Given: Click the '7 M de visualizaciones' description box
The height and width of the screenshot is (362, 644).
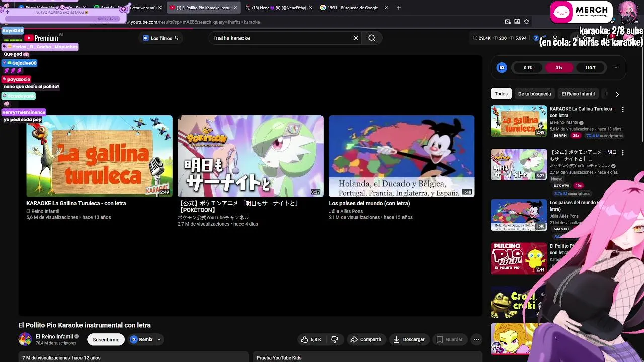Looking at the screenshot, I should pos(133,357).
